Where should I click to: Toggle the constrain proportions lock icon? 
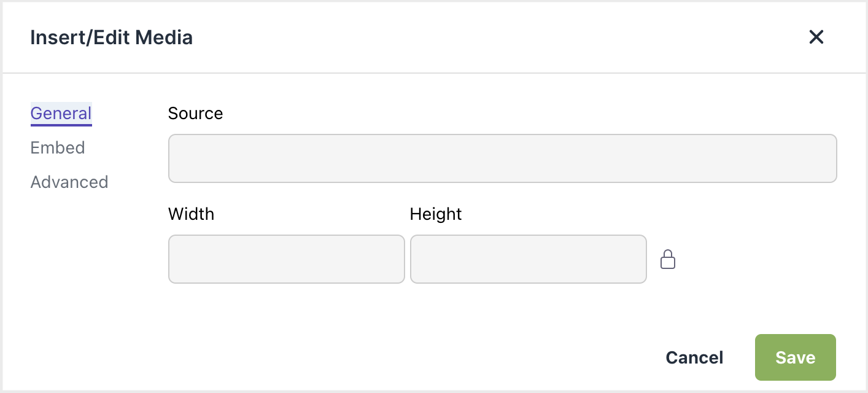pos(668,259)
